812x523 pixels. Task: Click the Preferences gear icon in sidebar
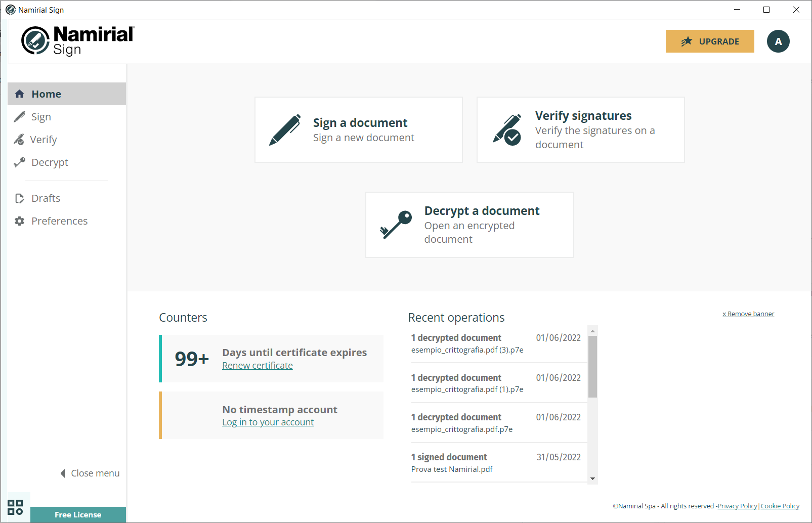(20, 221)
